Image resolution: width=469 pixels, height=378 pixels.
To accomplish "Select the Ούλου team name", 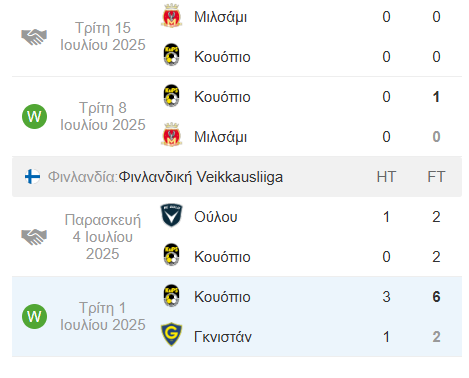I will (216, 217).
